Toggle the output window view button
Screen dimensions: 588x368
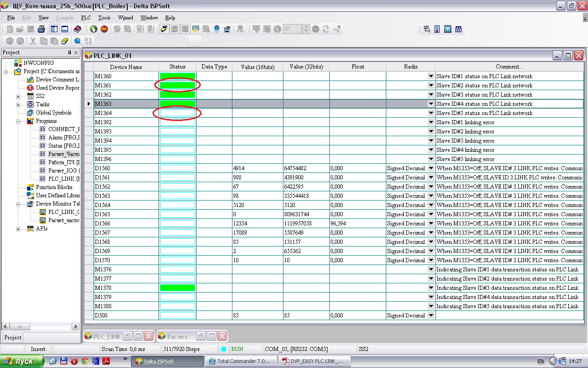click(x=65, y=29)
